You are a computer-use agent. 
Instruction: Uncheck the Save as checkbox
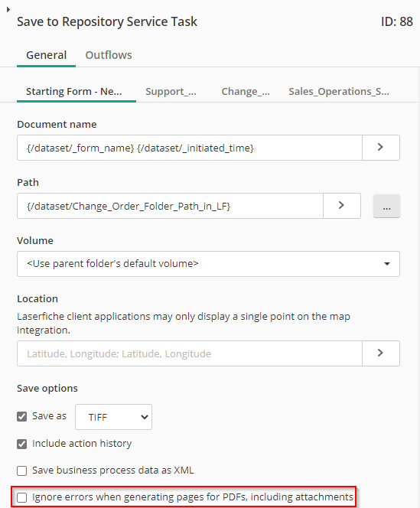click(x=21, y=416)
